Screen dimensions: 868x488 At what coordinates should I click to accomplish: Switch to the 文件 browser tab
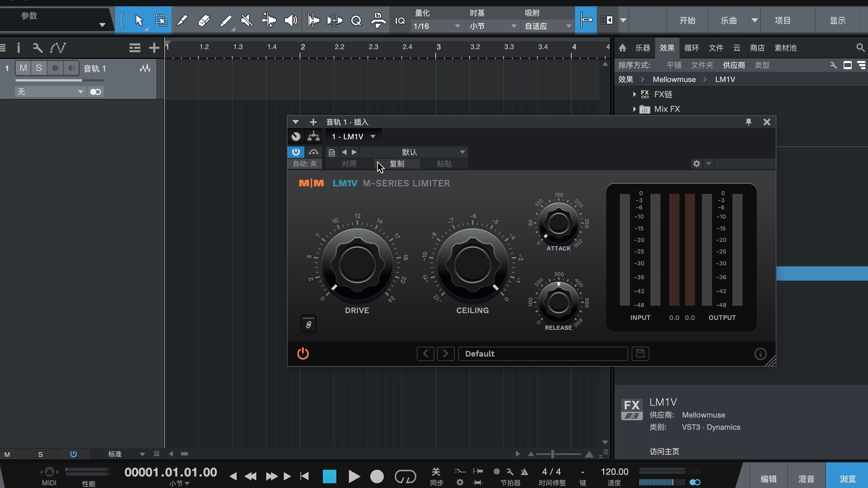(716, 48)
